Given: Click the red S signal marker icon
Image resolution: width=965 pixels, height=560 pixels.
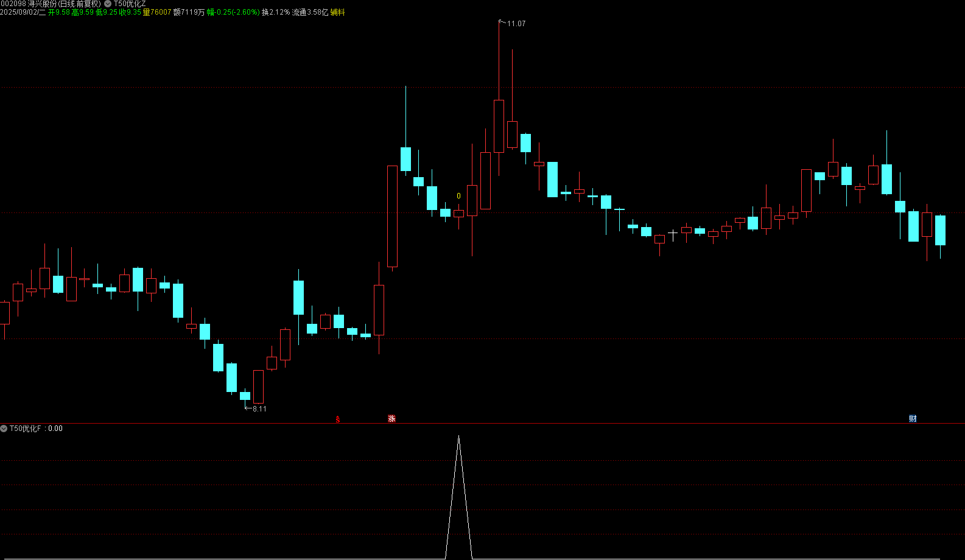Looking at the screenshot, I should (x=338, y=419).
